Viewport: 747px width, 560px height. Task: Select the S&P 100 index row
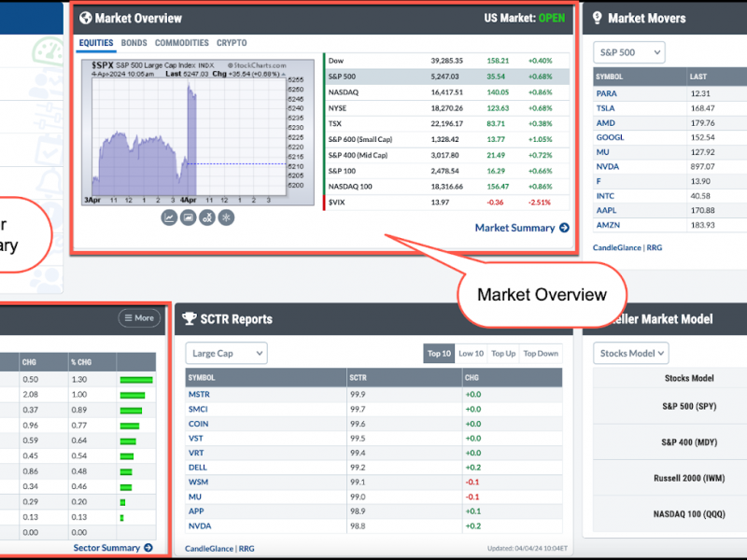coord(448,171)
